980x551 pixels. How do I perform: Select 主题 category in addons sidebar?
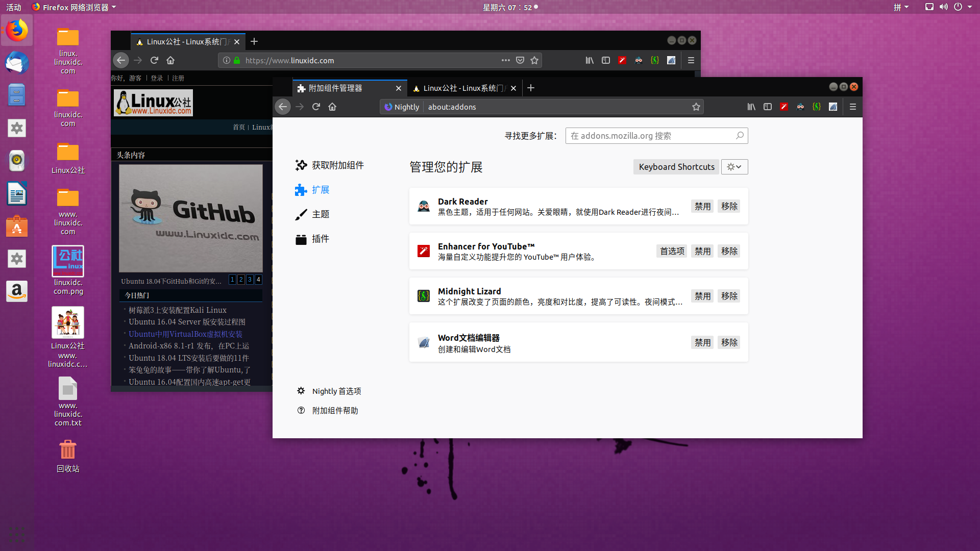(x=312, y=214)
